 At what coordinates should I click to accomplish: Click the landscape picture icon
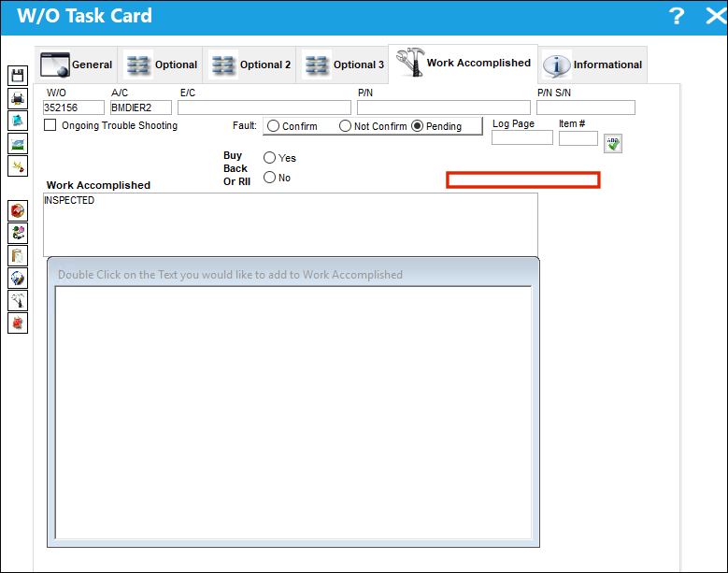pos(18,143)
